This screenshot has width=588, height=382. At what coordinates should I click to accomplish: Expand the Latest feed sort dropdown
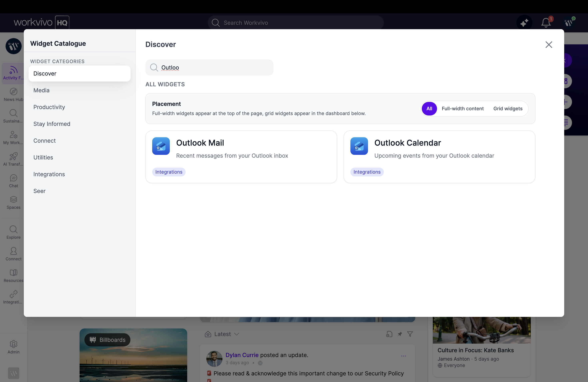click(222, 334)
